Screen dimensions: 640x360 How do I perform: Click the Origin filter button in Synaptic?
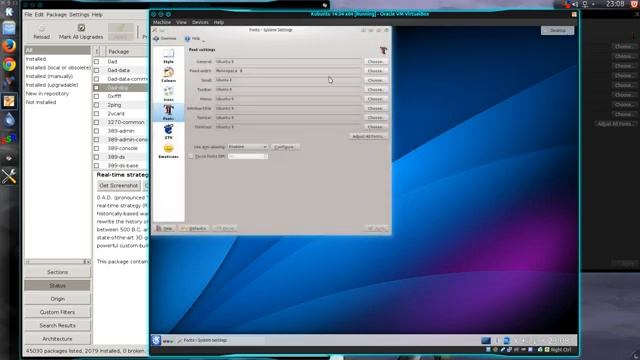pos(58,299)
